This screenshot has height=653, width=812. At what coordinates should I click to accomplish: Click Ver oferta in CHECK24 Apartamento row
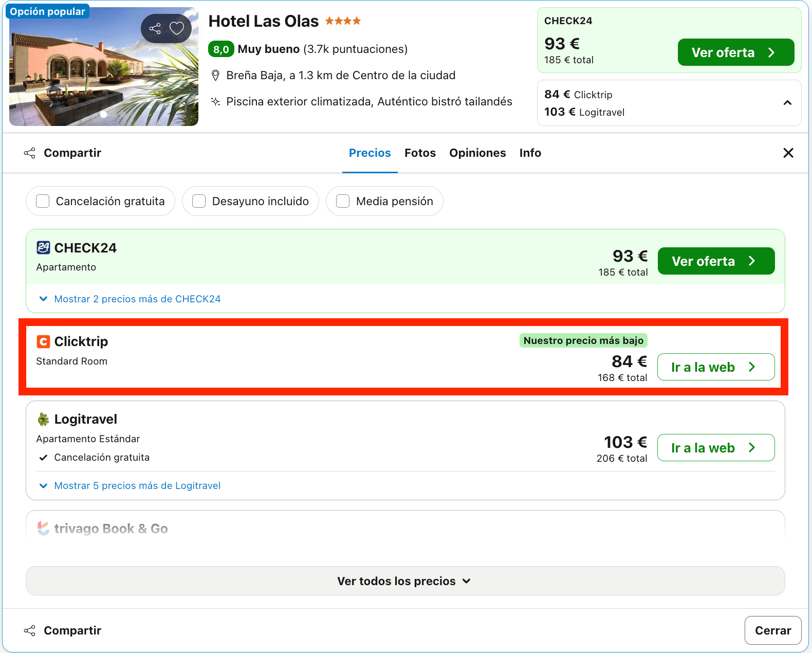[x=716, y=261]
